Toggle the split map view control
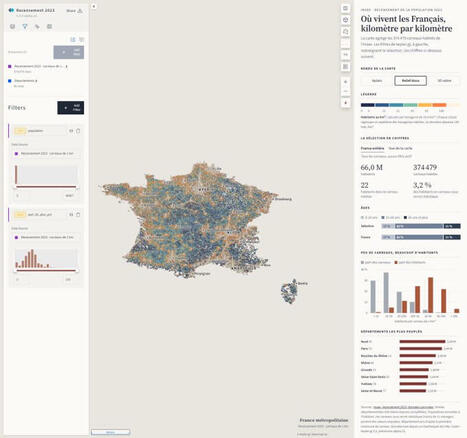 tap(346, 8)
